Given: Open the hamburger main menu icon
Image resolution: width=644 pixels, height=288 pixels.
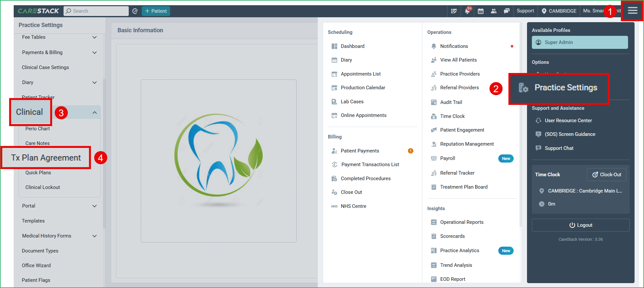Looking at the screenshot, I should (x=632, y=11).
